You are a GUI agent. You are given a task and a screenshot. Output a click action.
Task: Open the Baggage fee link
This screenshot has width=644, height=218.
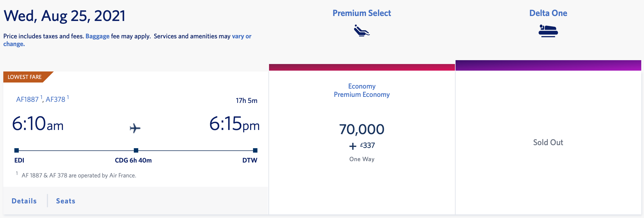[x=97, y=36]
